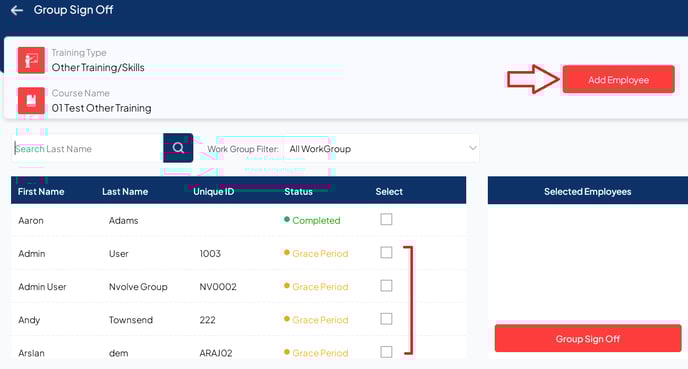Screen dimensions: 688x369
Task: Check the box for Nvolve Group NV0002
Action: click(x=386, y=286)
